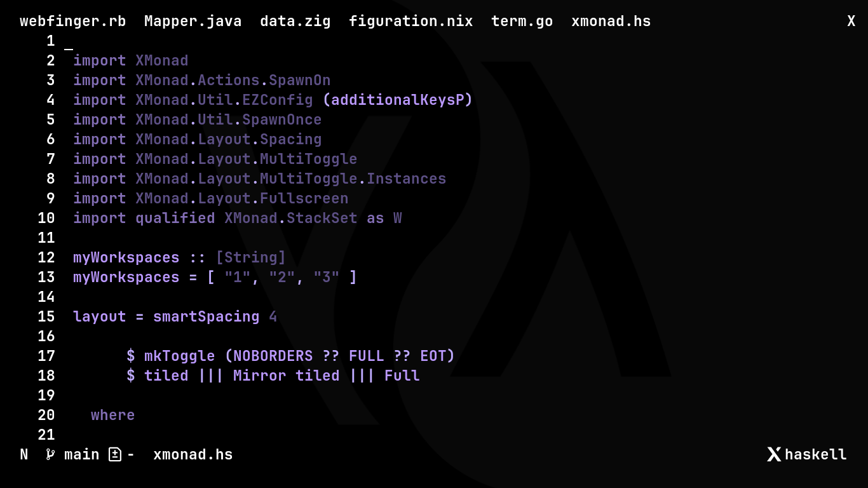The height and width of the screenshot is (488, 868).
Task: Switch to term.go tab
Action: 522,21
